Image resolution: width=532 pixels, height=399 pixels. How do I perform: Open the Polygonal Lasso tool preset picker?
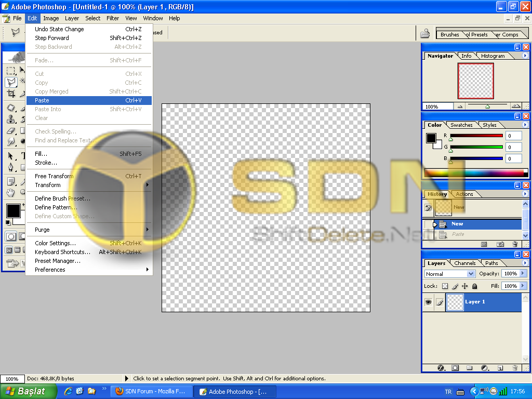[x=16, y=33]
